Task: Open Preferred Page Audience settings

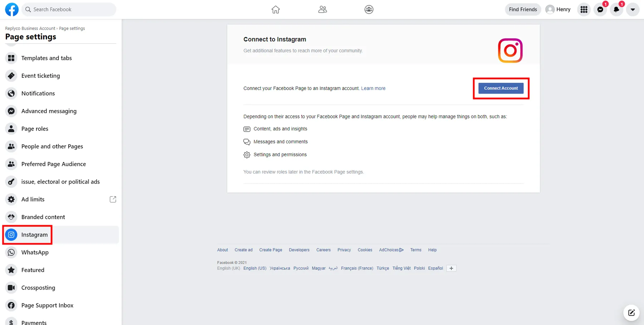Action: pos(61,164)
